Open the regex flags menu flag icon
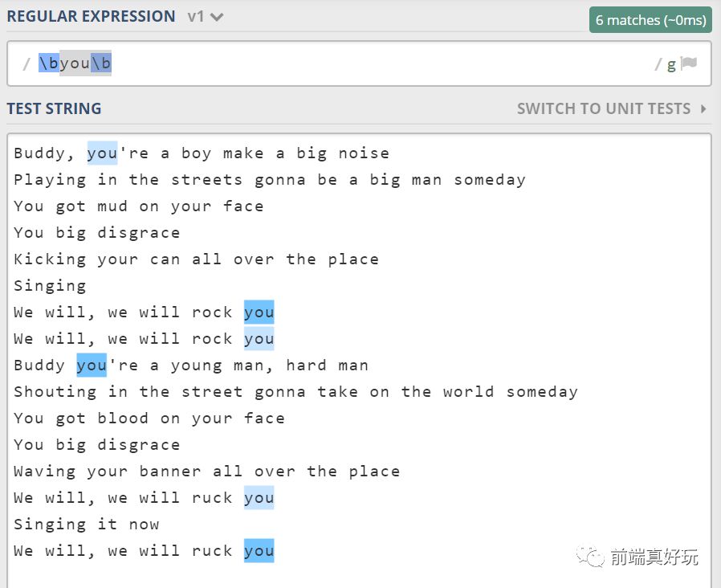The image size is (721, 588). click(x=688, y=63)
